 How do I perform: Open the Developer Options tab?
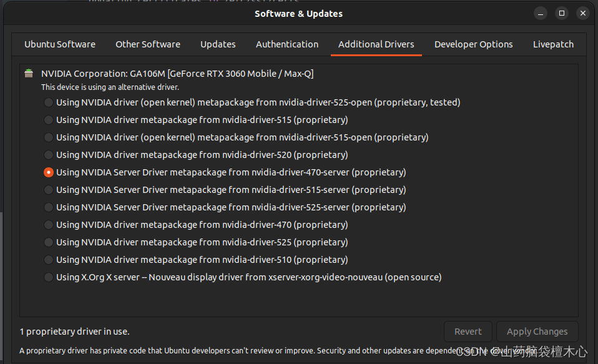(x=474, y=44)
